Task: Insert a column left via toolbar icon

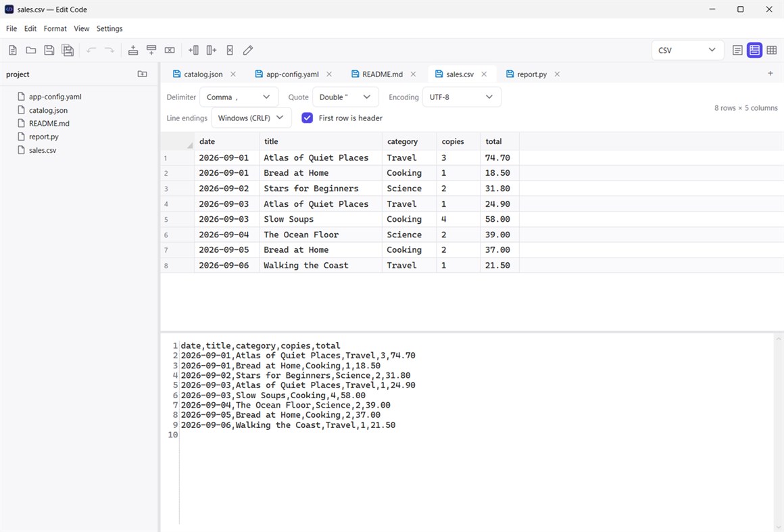Action: pos(193,50)
